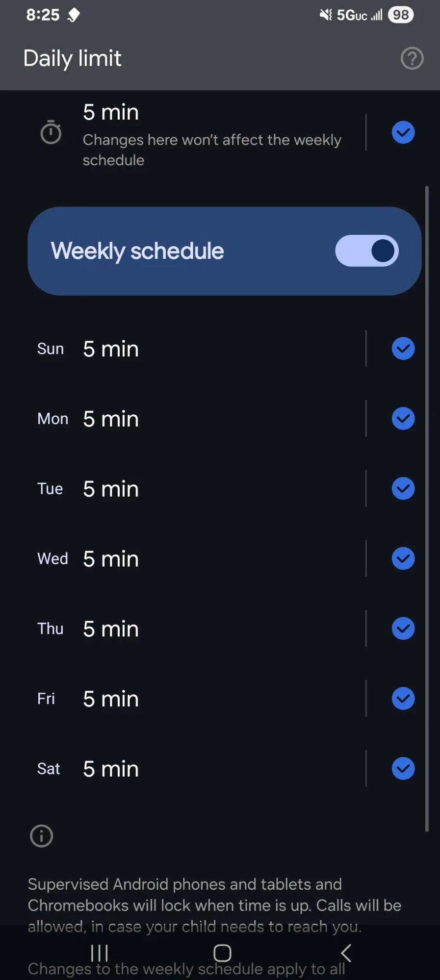Disable the Sunday limit checkmark
The height and width of the screenshot is (980, 440).
point(403,349)
